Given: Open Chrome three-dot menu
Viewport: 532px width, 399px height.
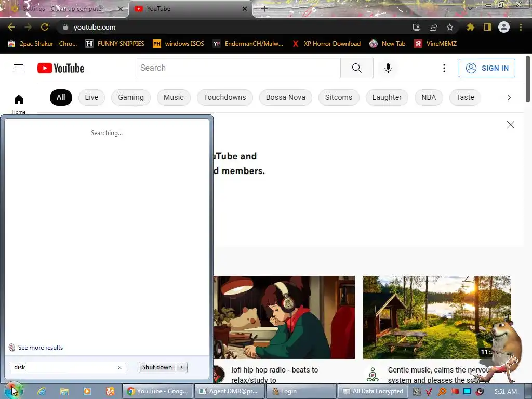Looking at the screenshot, I should coord(521,27).
